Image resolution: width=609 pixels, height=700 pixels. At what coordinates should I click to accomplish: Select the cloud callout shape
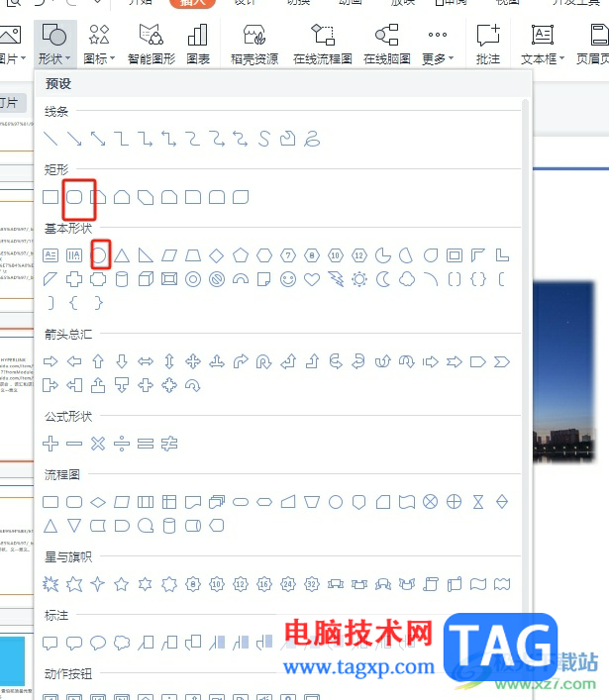click(x=122, y=643)
